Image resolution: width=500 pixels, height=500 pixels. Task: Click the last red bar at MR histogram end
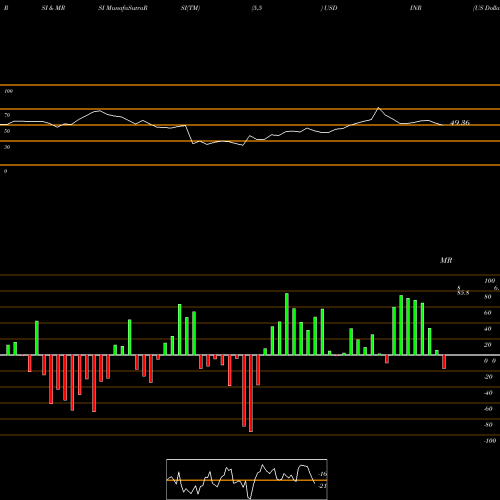pos(444,362)
